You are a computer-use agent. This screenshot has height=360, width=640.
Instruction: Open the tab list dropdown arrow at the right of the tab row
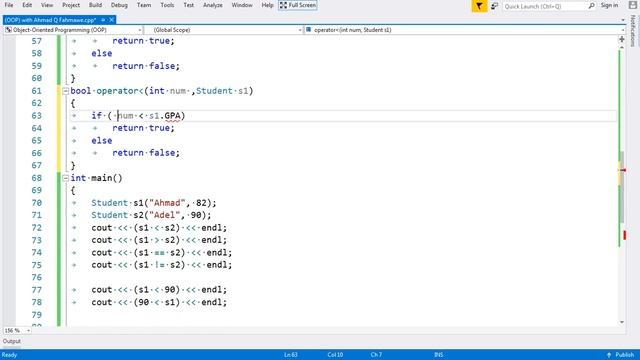coord(623,20)
